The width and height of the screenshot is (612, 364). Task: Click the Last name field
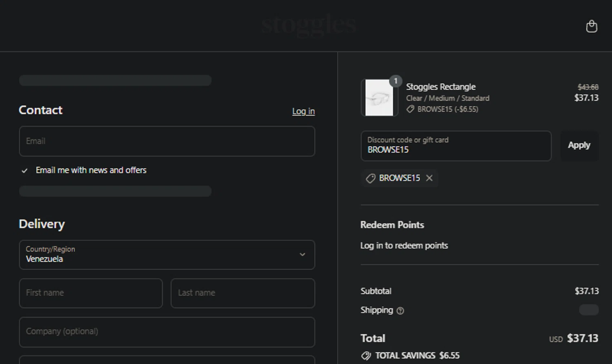coord(243,293)
